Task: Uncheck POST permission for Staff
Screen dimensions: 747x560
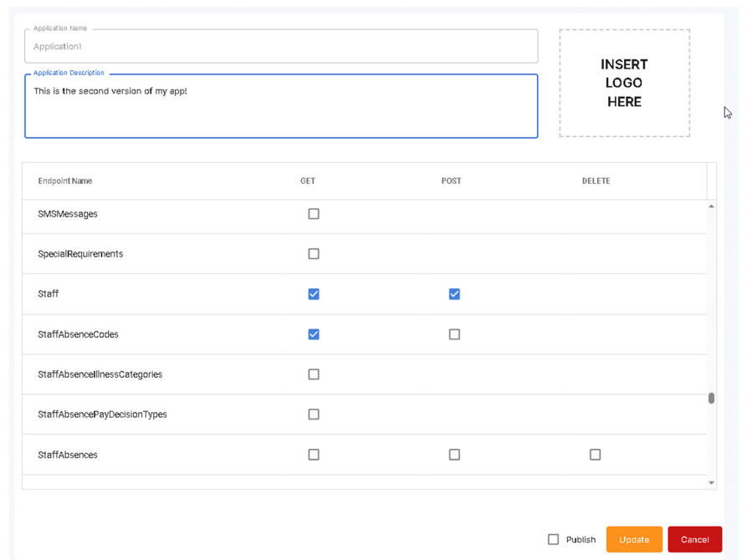Action: 454,294
